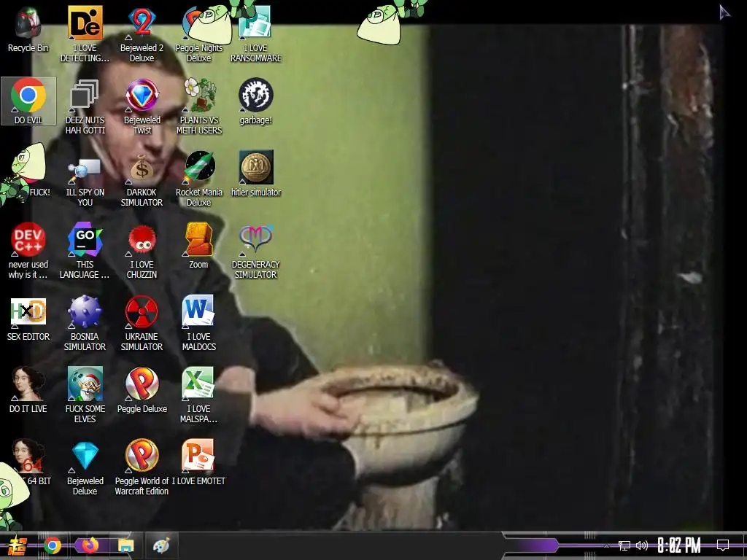Launch the UKRAINE SIMULATOR radiation icon

click(142, 323)
